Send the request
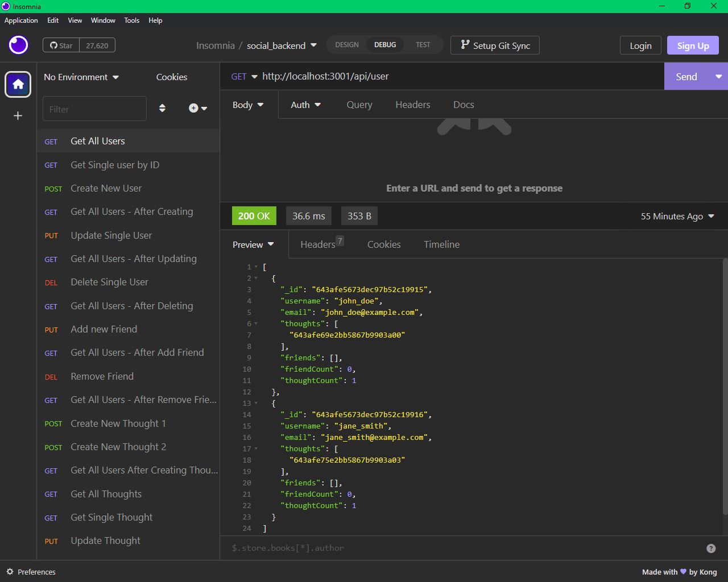Viewport: 728px width, 582px height. coord(686,77)
